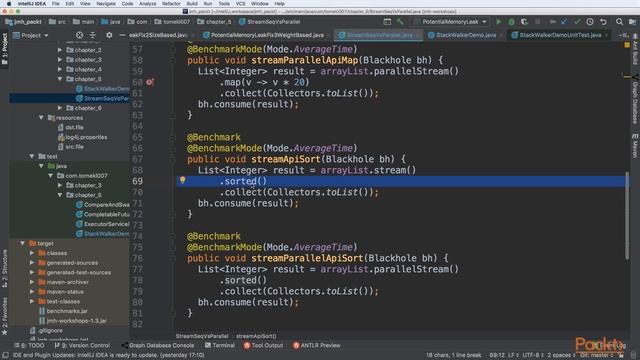Switch to StackWalkerDemoUnitTest.java tab
The image size is (640, 360).
pyautogui.click(x=560, y=35)
